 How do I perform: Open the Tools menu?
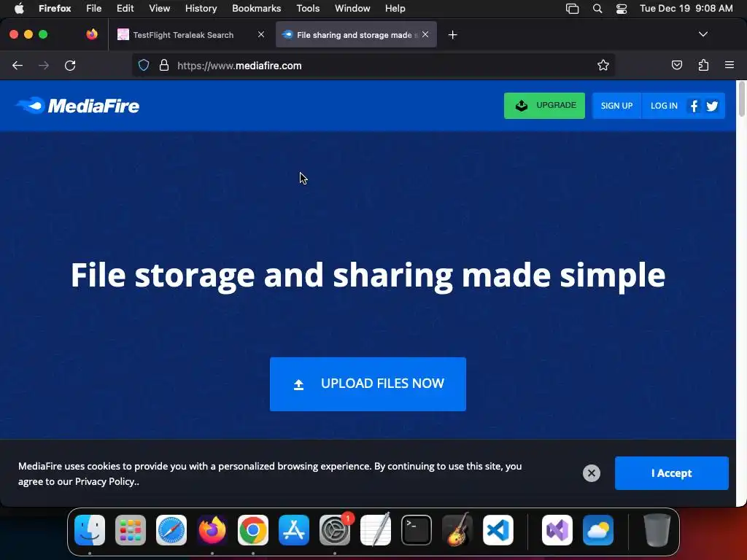[x=308, y=8]
